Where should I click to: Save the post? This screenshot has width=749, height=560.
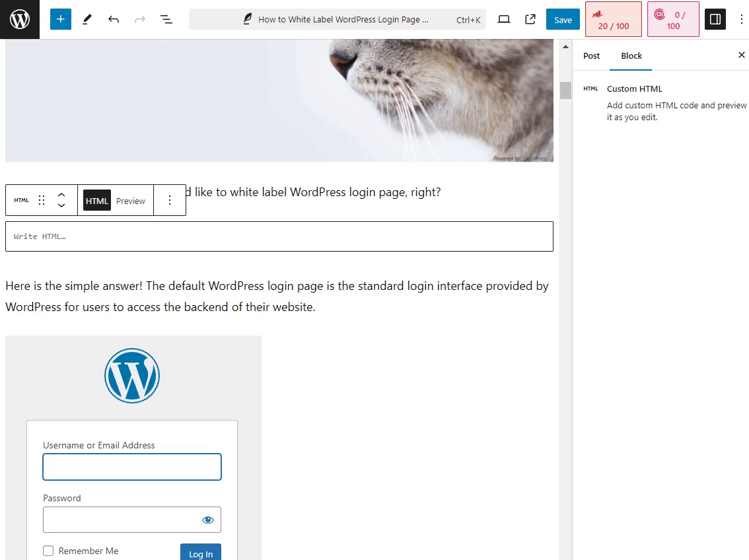click(x=563, y=20)
